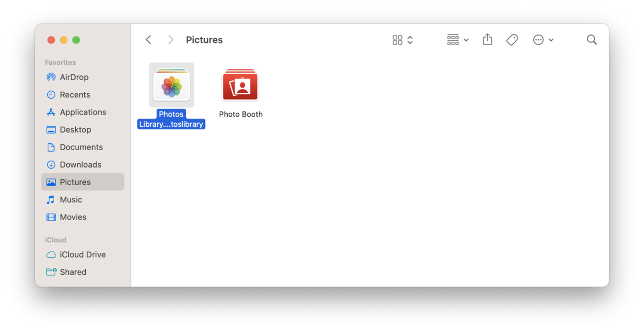
Task: Click the Music note icon
Action: click(x=51, y=199)
